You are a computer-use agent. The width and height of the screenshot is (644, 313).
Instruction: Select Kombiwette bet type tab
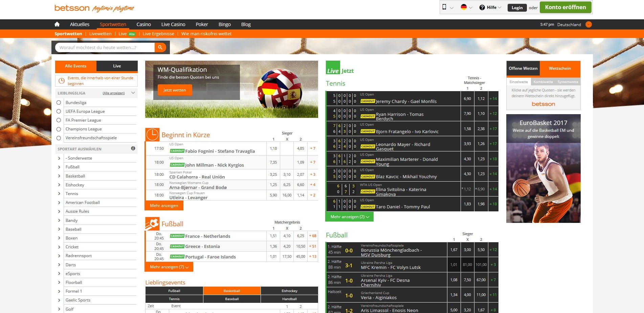pyautogui.click(x=543, y=82)
